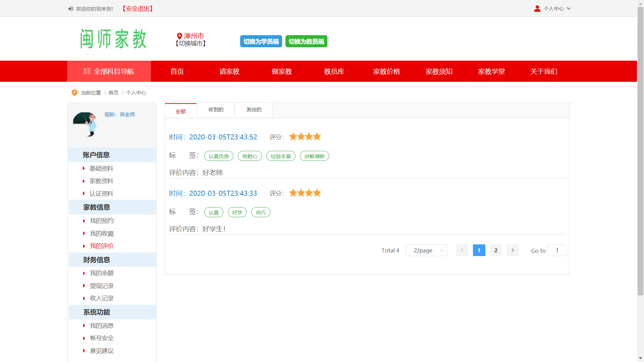Image resolution: width=644 pixels, height=362 pixels.
Task: Open 切换城市 city switcher
Action: [191, 44]
